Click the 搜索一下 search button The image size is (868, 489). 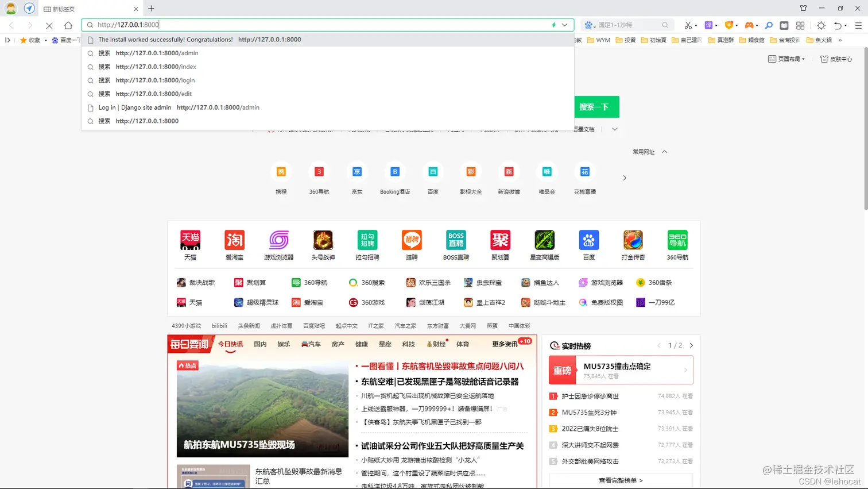596,107
